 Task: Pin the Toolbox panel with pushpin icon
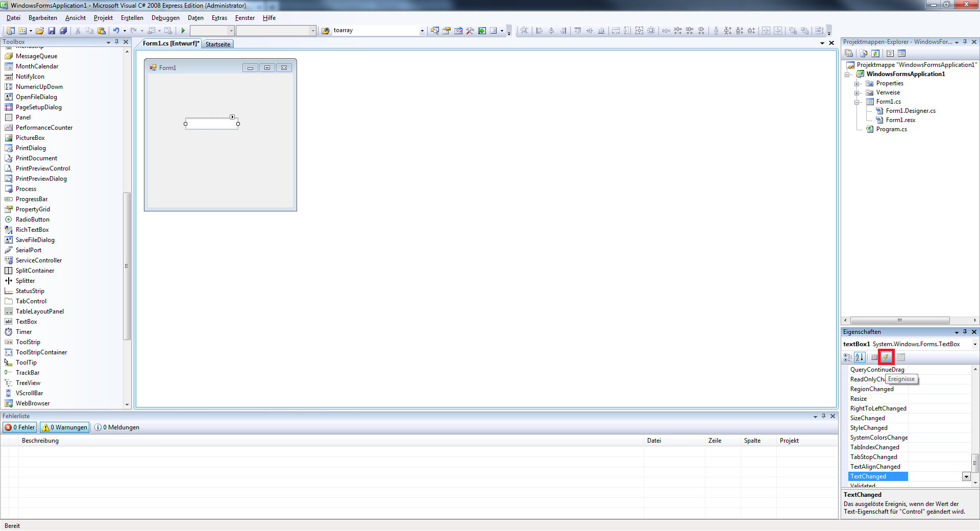point(116,42)
